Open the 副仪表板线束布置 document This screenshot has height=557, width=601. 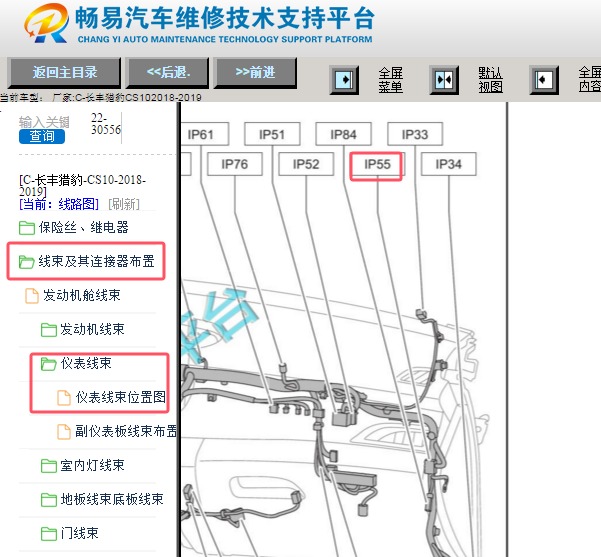tap(126, 431)
